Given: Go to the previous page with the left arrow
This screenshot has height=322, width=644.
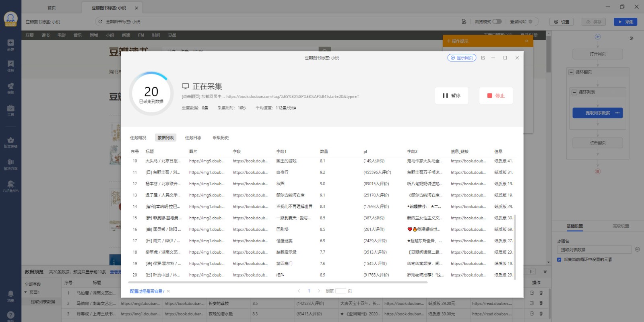Looking at the screenshot, I should tap(299, 291).
